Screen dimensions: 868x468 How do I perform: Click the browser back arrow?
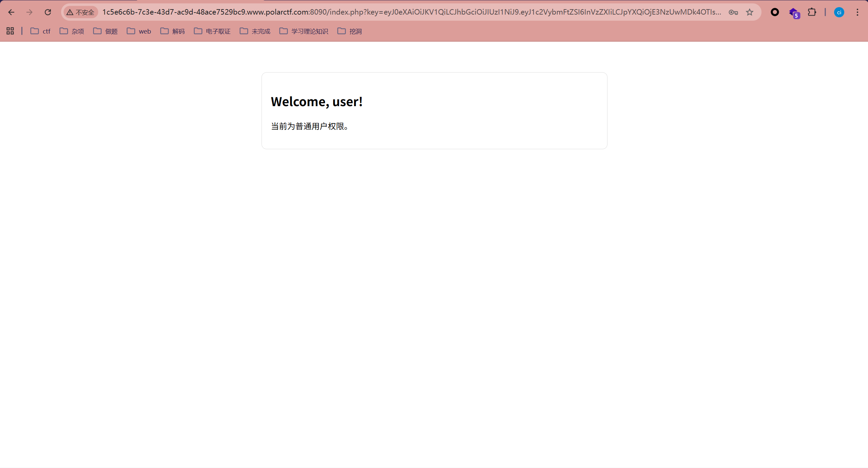11,12
